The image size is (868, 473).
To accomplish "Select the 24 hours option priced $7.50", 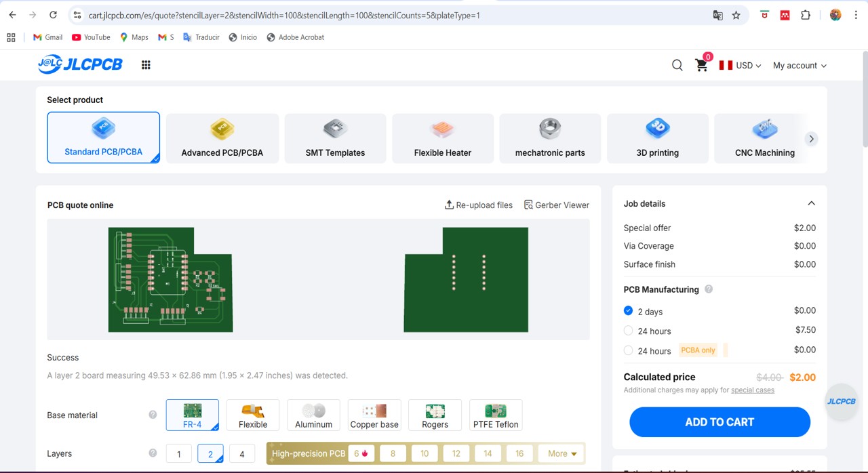I will (x=628, y=331).
